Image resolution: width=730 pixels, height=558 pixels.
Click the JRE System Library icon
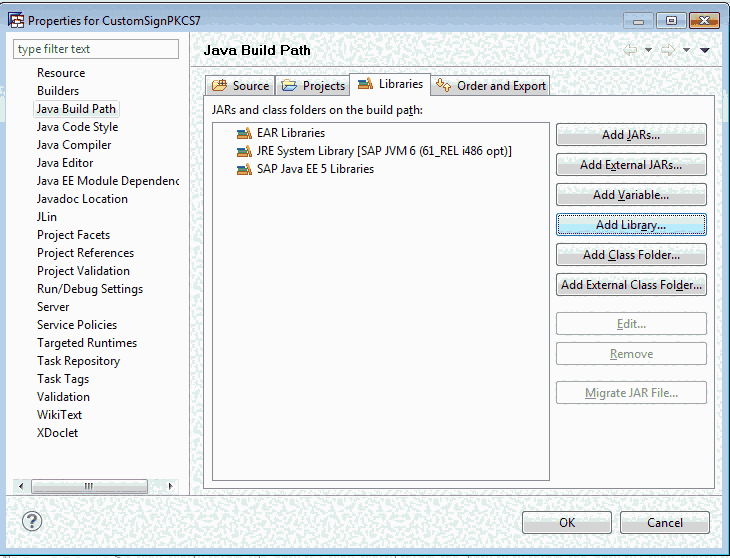pos(244,151)
